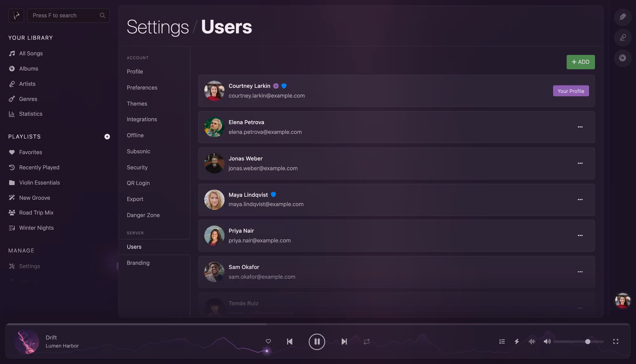This screenshot has height=364, width=636.
Task: Pause the current track
Action: click(317, 341)
